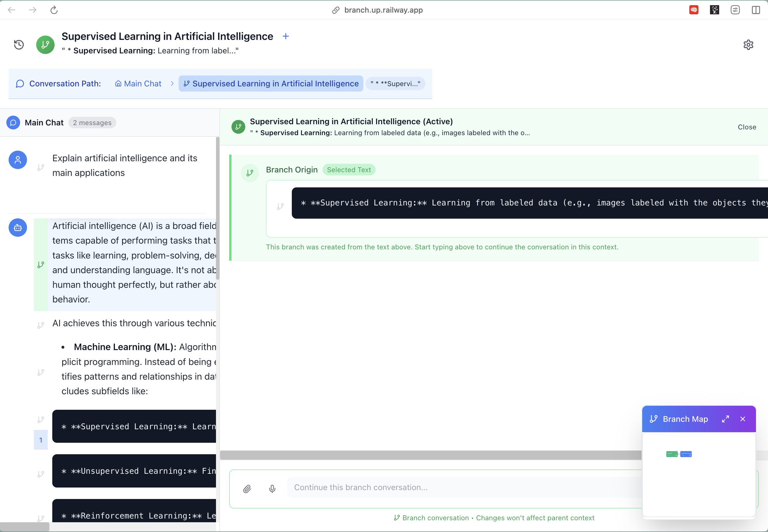768x532 pixels.
Task: Open the conversation history clock icon
Action: pyautogui.click(x=19, y=45)
